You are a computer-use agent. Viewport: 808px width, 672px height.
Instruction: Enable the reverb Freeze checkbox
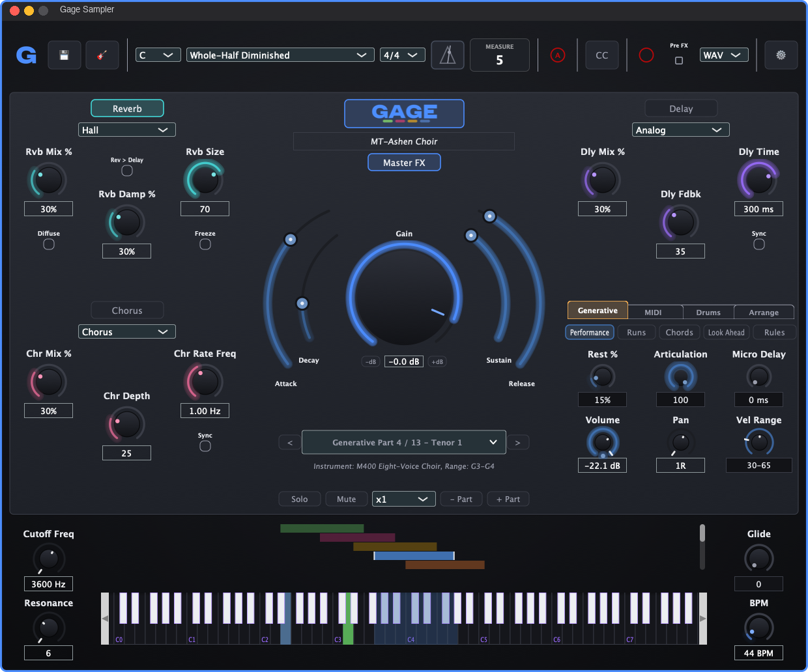click(x=205, y=244)
